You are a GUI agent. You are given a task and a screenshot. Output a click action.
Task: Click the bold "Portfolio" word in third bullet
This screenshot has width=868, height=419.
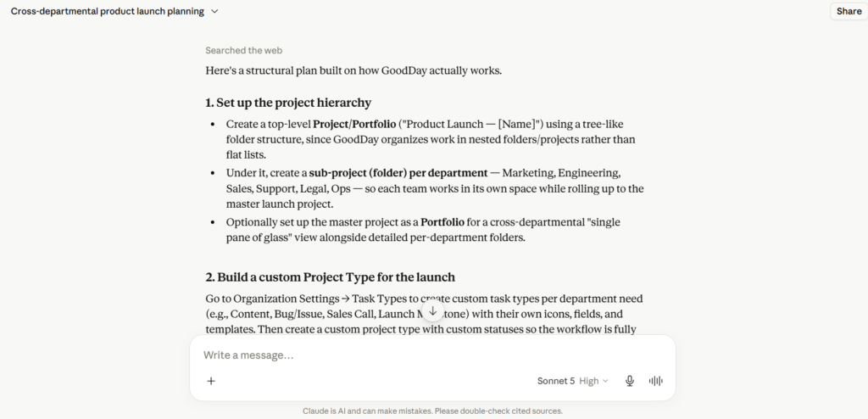pos(442,222)
